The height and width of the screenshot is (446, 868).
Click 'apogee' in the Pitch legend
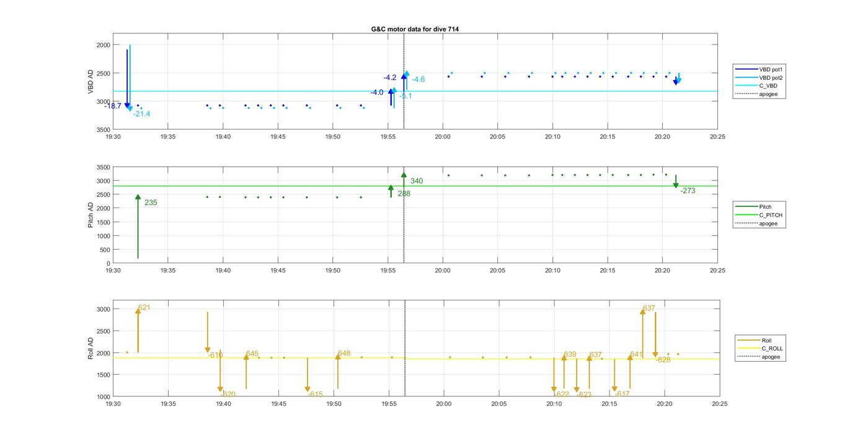(768, 223)
